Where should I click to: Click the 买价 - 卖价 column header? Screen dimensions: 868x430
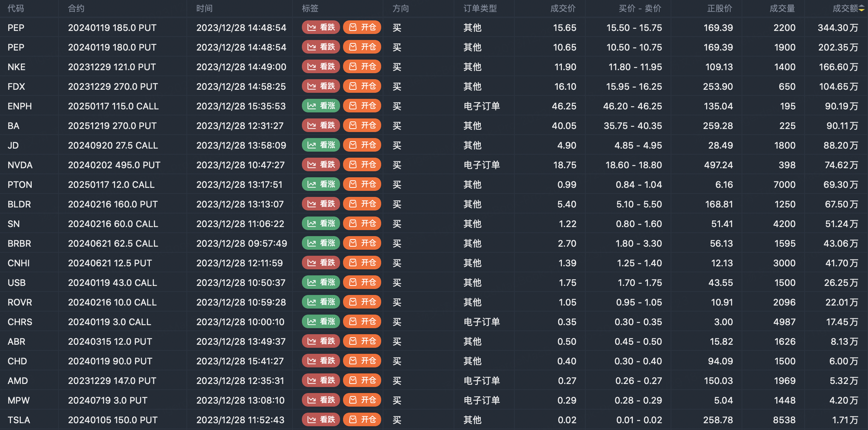click(x=640, y=8)
